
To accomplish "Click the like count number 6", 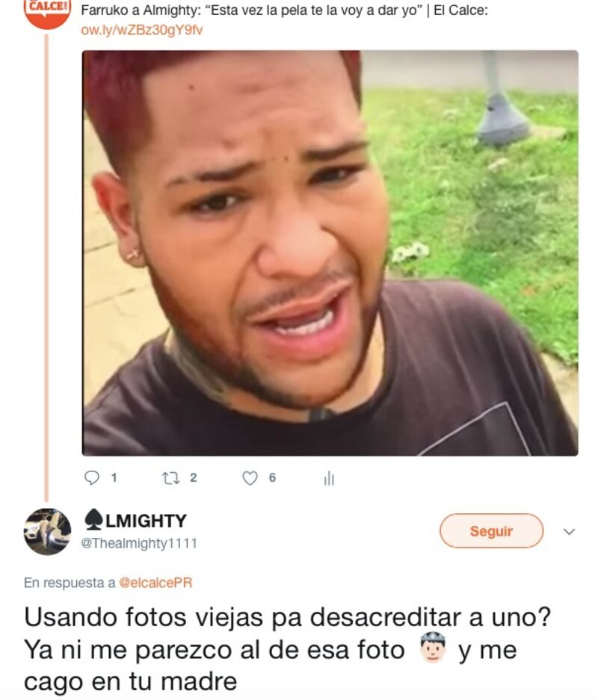I will [272, 477].
